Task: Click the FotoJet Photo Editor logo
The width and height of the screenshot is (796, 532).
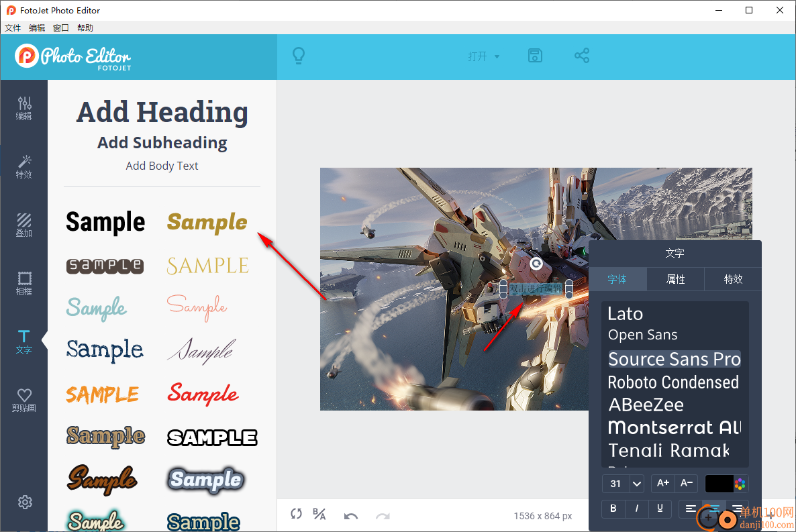Action: pyautogui.click(x=73, y=57)
